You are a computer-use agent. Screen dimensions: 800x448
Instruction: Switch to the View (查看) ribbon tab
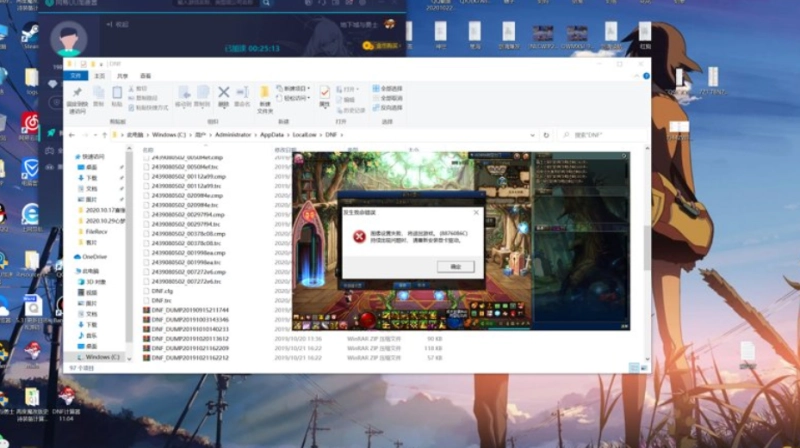click(x=145, y=76)
